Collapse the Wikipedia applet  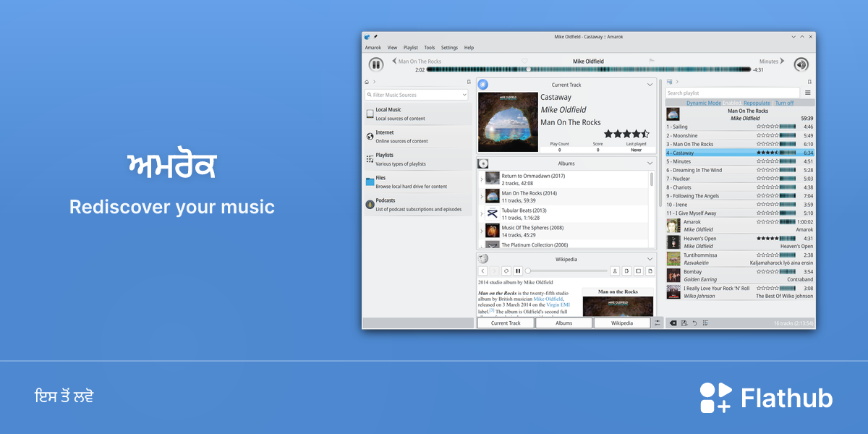tap(650, 259)
